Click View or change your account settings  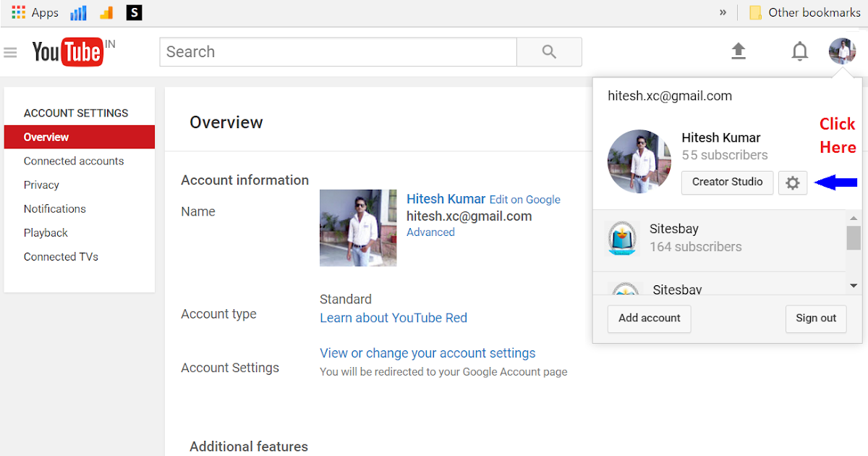click(x=427, y=353)
